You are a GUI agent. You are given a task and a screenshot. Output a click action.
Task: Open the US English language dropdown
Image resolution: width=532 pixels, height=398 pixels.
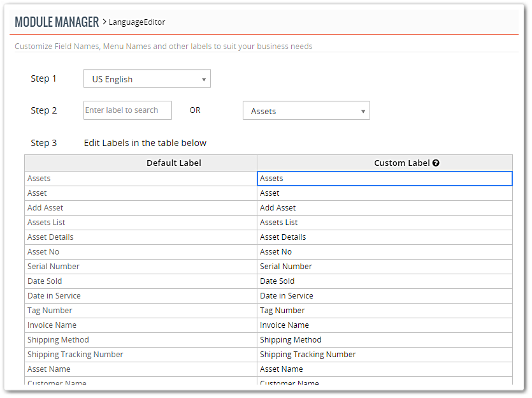(x=147, y=79)
